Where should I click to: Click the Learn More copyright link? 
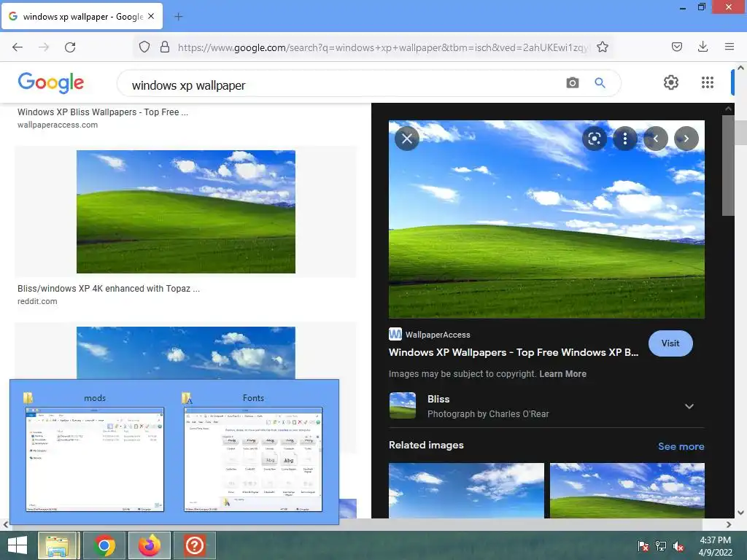[x=562, y=374]
